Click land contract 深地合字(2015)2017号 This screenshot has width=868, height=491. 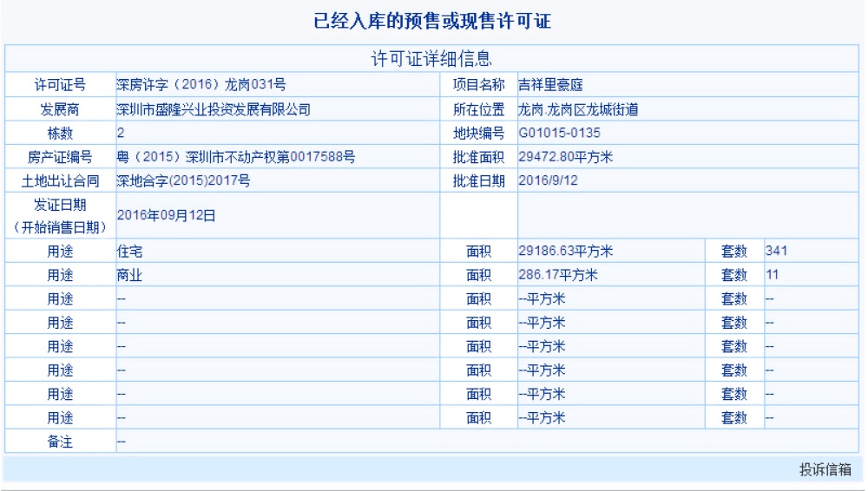[183, 180]
